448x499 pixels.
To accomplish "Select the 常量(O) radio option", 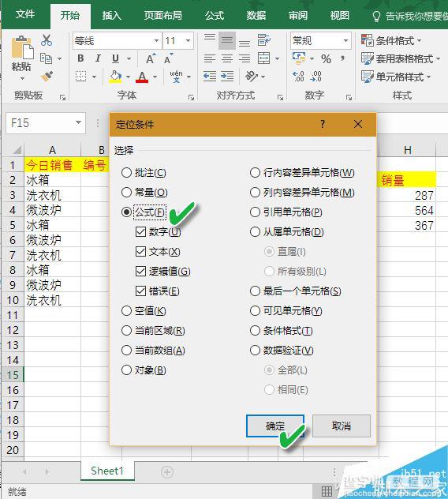I will 144,192.
